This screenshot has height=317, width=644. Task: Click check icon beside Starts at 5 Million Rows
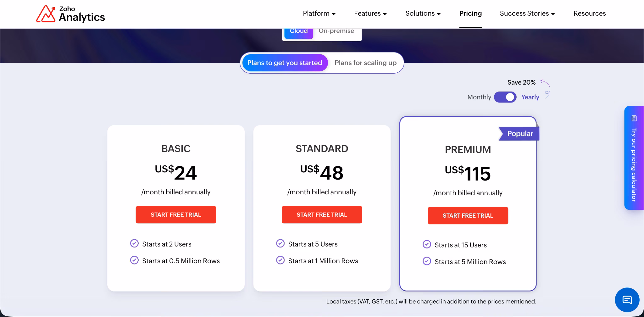pos(427,261)
